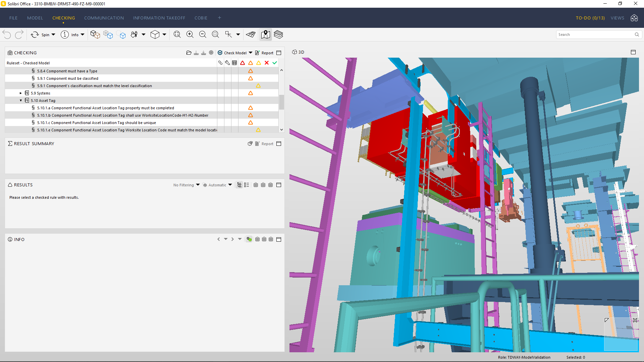The image size is (644, 362).
Task: Click the Undo arrow icon
Action: coord(7,35)
